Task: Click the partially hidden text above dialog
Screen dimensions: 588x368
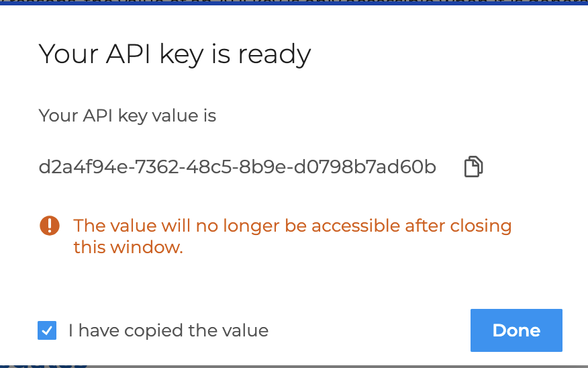Action: pos(294,3)
